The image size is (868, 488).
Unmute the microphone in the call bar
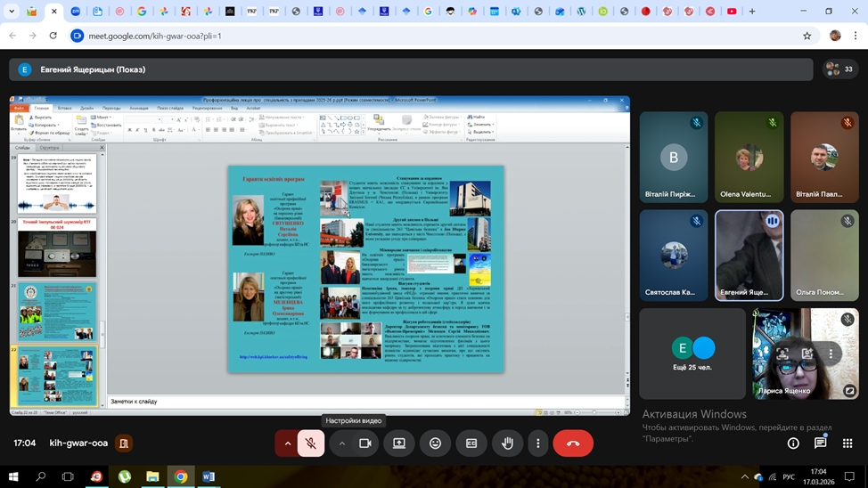pyautogui.click(x=311, y=443)
